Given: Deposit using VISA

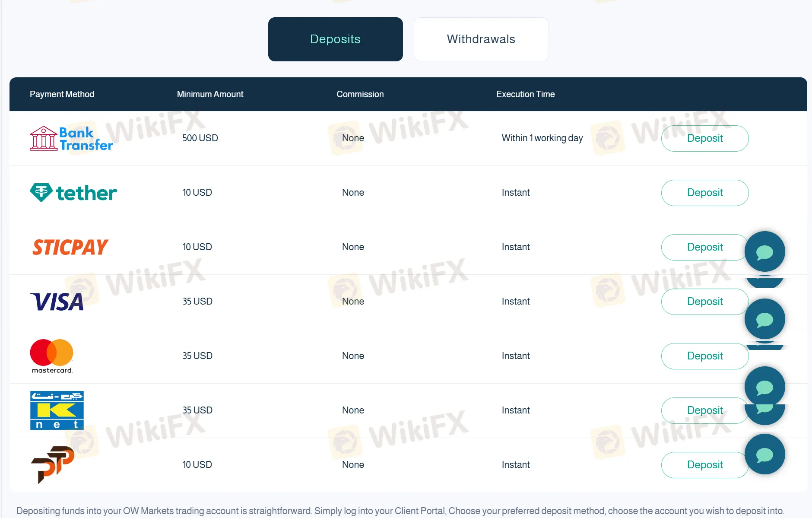Looking at the screenshot, I should click(705, 302).
